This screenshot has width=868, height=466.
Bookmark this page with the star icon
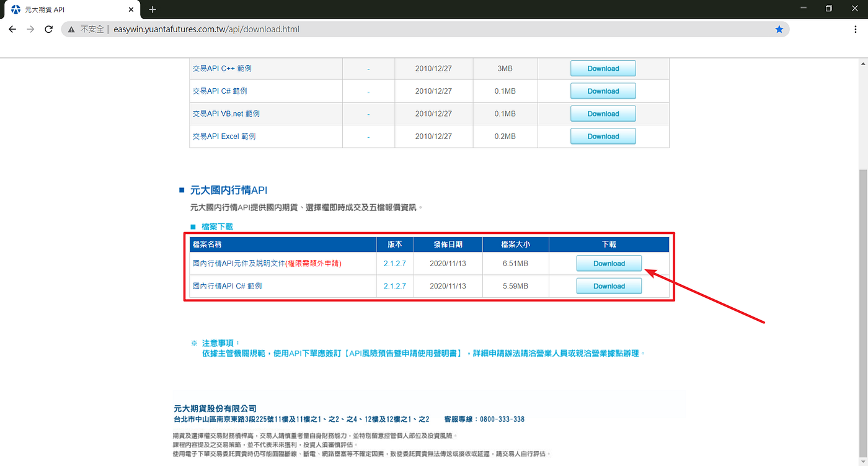tap(779, 29)
